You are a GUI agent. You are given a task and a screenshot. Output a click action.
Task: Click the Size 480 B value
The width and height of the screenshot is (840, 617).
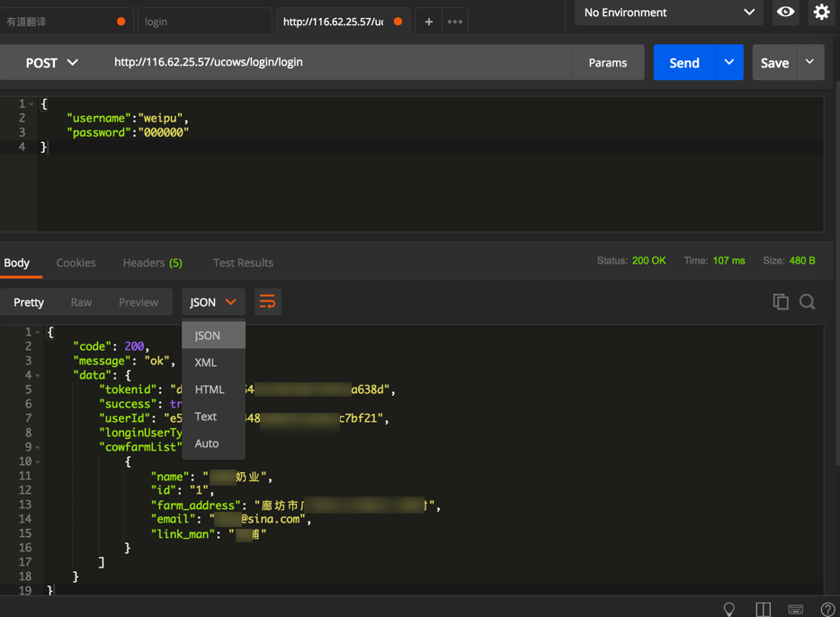(x=802, y=261)
